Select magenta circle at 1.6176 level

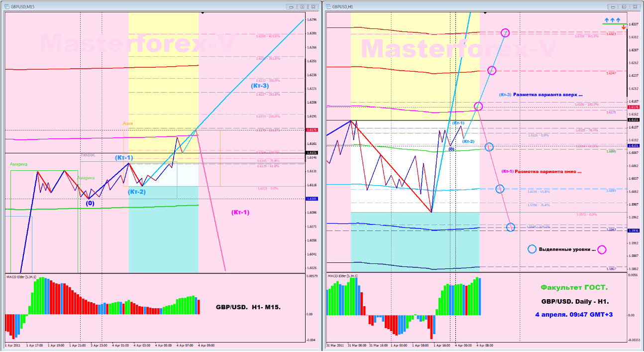coord(478,106)
